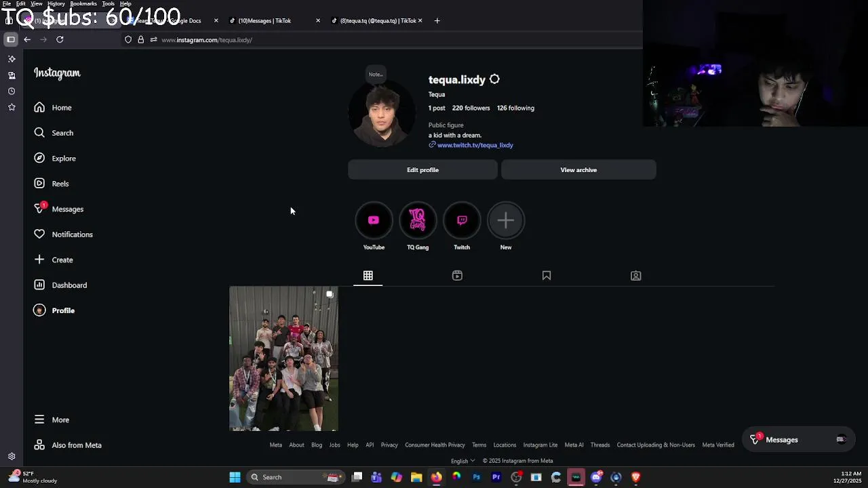Toggle the browser sidebar button
This screenshot has width=868, height=488.
tap(11, 39)
